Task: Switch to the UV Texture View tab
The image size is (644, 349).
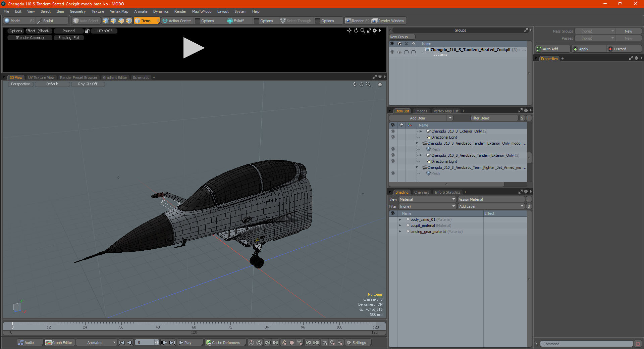Action: (x=41, y=77)
